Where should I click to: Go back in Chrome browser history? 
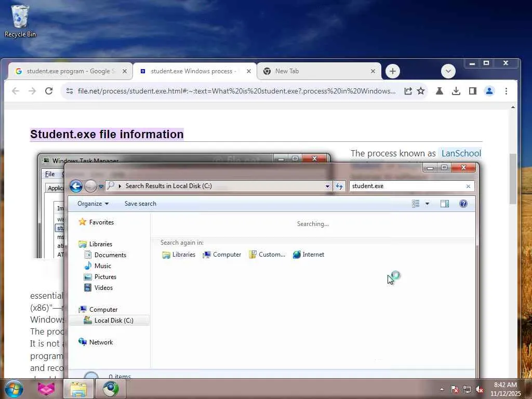15,91
